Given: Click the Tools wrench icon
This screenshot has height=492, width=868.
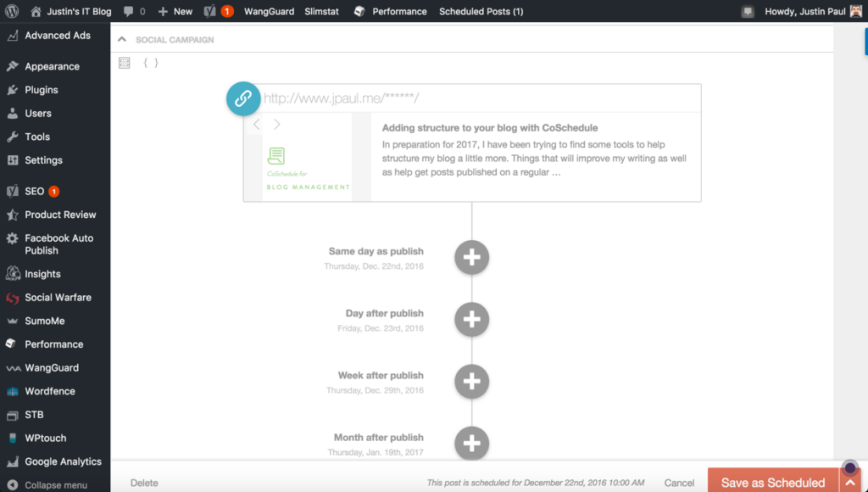Looking at the screenshot, I should 12,137.
